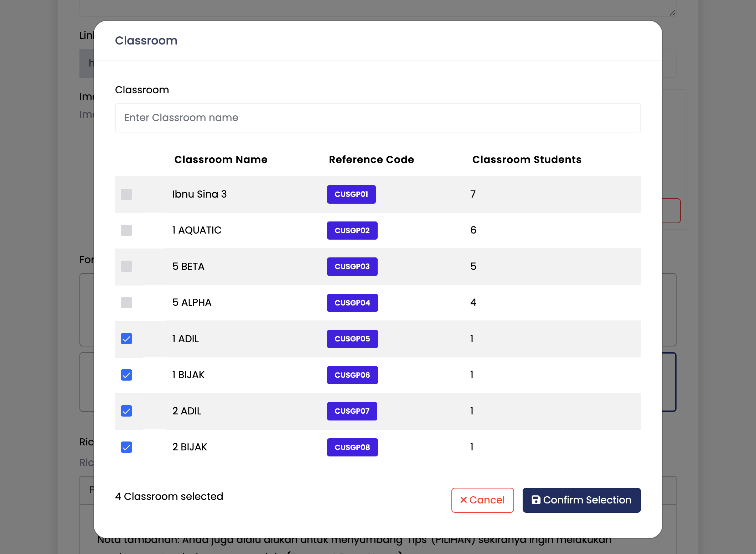Click the 1 BIJAK classroom name
This screenshot has height=554, width=756.
pyautogui.click(x=188, y=375)
